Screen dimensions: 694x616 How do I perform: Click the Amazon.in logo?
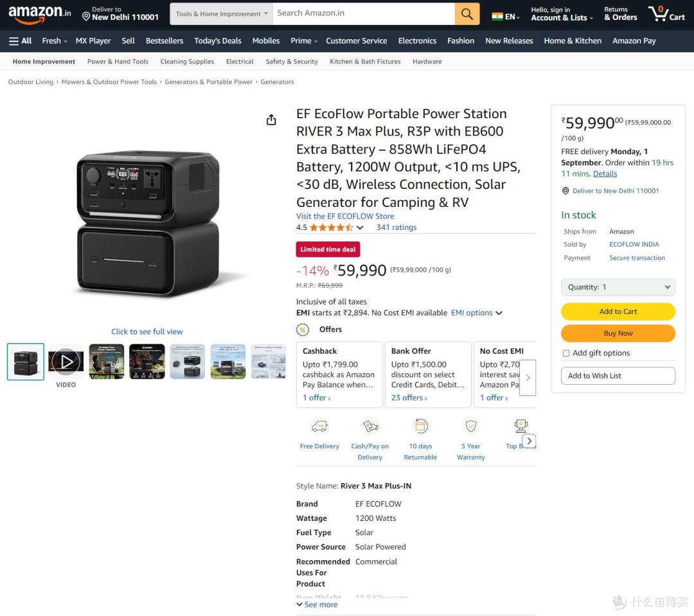click(x=39, y=13)
